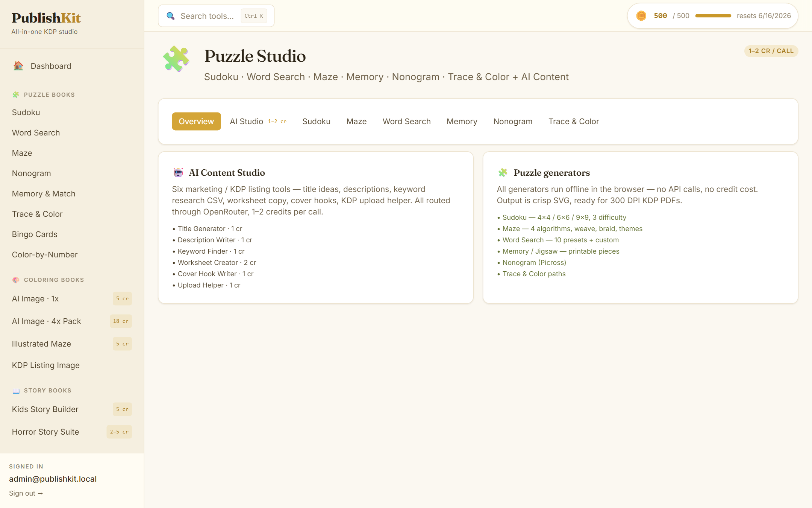The width and height of the screenshot is (812, 508).
Task: Open AI Image · 1x tool
Action: (72, 298)
